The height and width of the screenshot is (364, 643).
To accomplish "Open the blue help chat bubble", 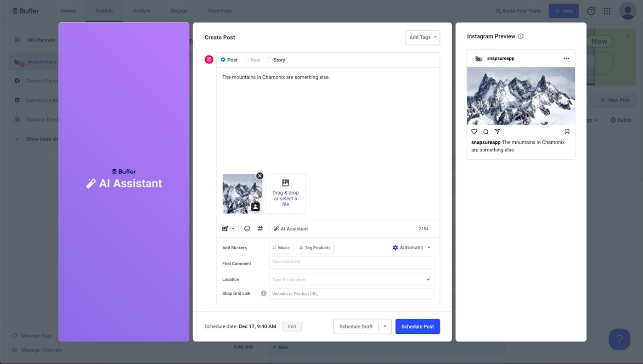I will pyautogui.click(x=619, y=339).
